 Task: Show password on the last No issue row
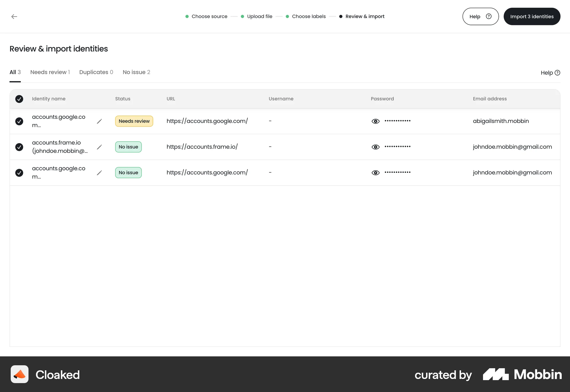pos(376,173)
